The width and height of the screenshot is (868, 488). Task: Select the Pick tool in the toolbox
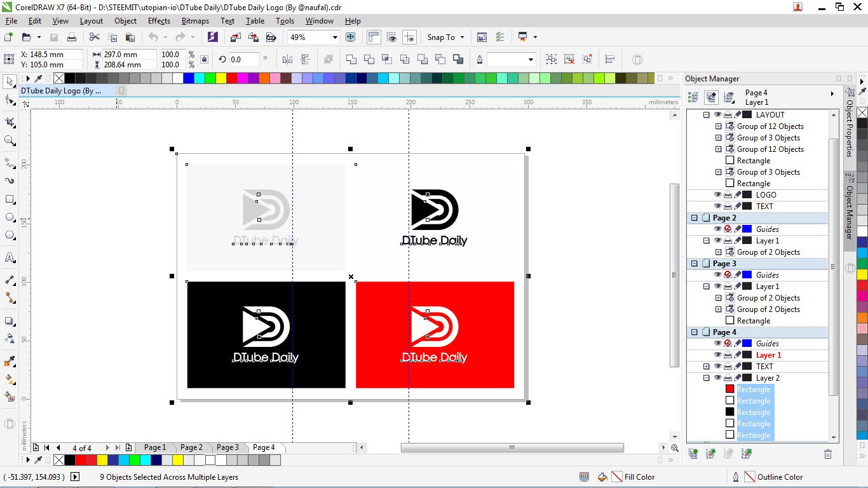pyautogui.click(x=10, y=81)
